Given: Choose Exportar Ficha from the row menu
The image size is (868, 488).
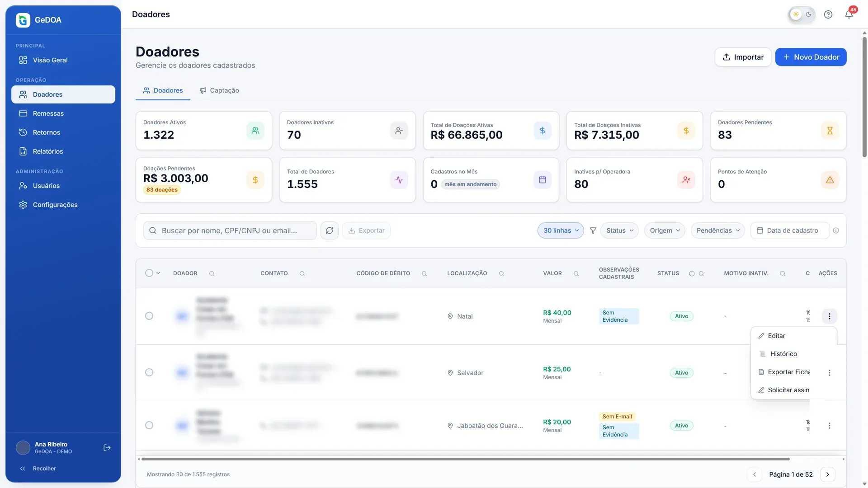Looking at the screenshot, I should [x=784, y=372].
